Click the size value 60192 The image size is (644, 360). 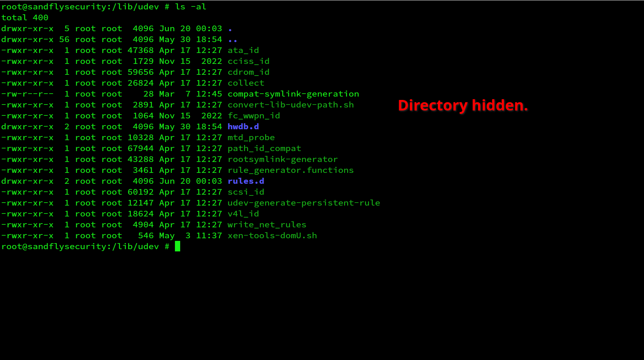point(140,192)
